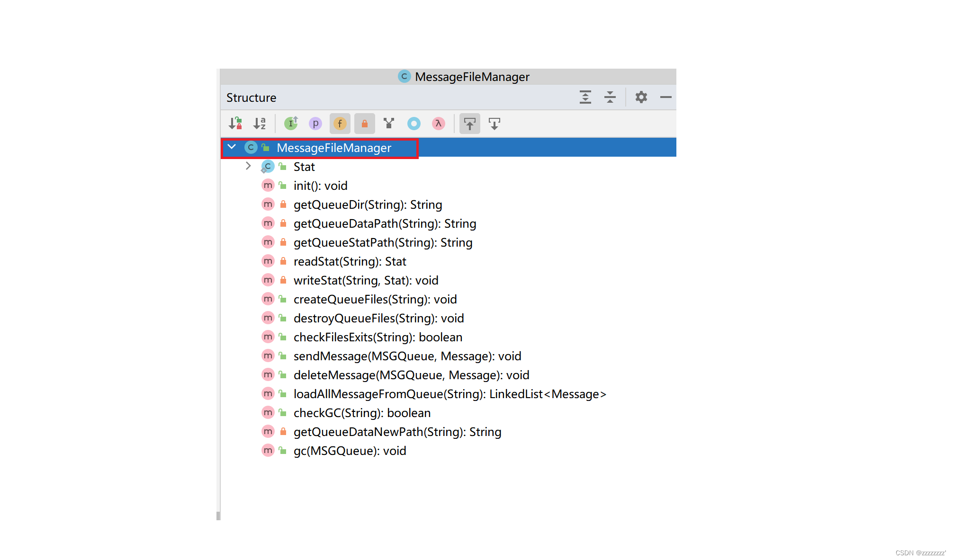Screen dimensions: 953x560
Task: Toggle Show Anonymous Classes circle icon
Action: coord(414,124)
